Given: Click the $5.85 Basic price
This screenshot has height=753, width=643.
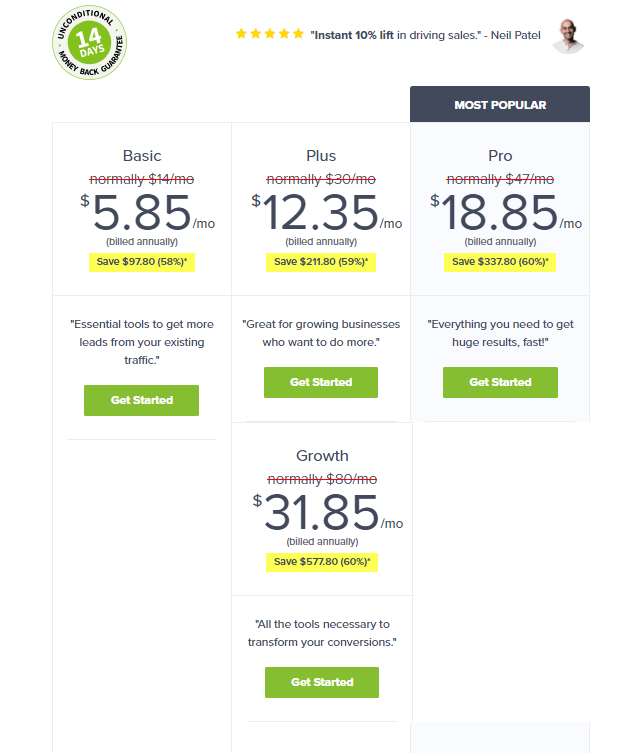Looking at the screenshot, I should [141, 212].
